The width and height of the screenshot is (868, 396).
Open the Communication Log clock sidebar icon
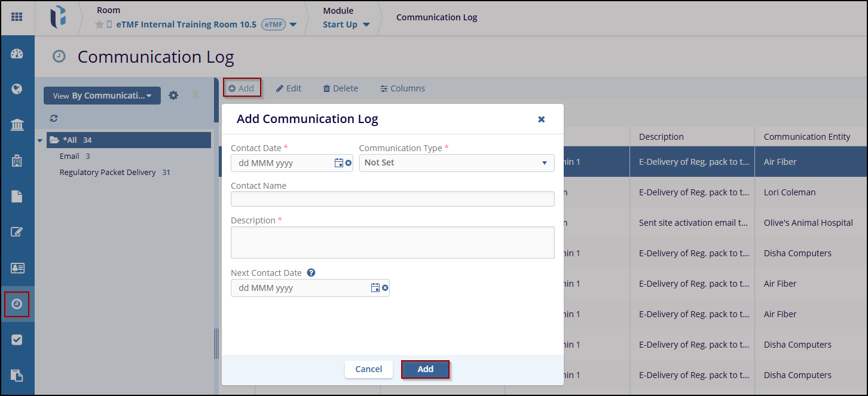(17, 304)
